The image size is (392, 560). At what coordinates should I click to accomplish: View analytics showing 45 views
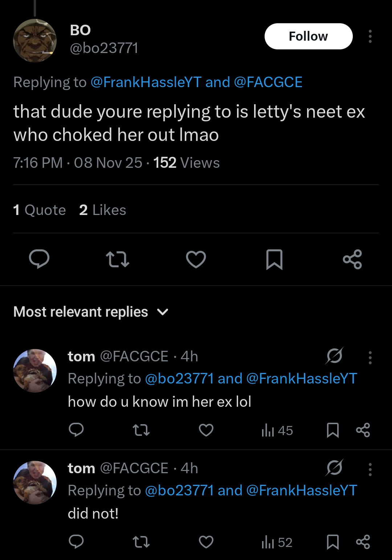(x=277, y=430)
